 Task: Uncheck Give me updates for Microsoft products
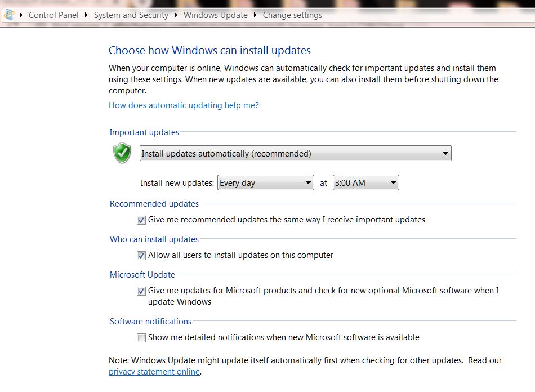[x=141, y=291]
